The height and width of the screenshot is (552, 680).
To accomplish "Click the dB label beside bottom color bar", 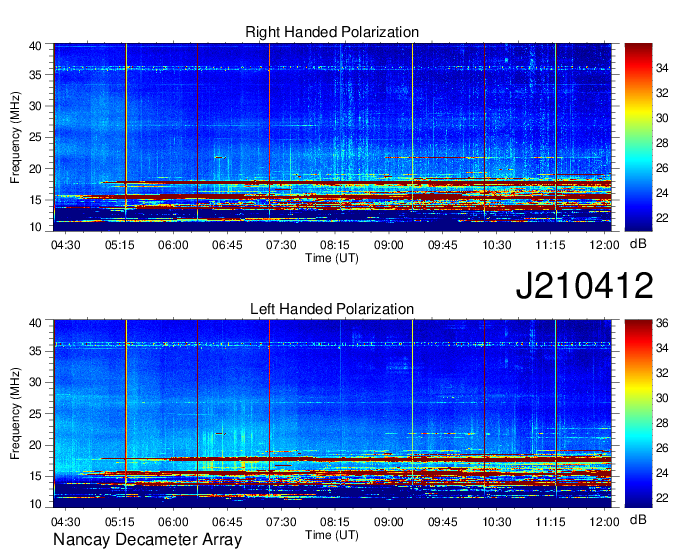I will [x=638, y=519].
